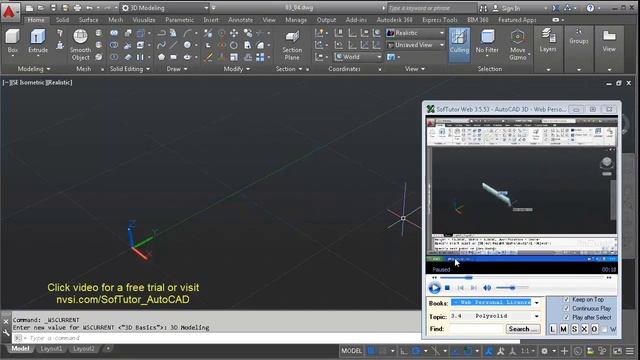Switch to the Annotate ribbon tab
Viewport: 640px width, 360px height.
click(240, 20)
